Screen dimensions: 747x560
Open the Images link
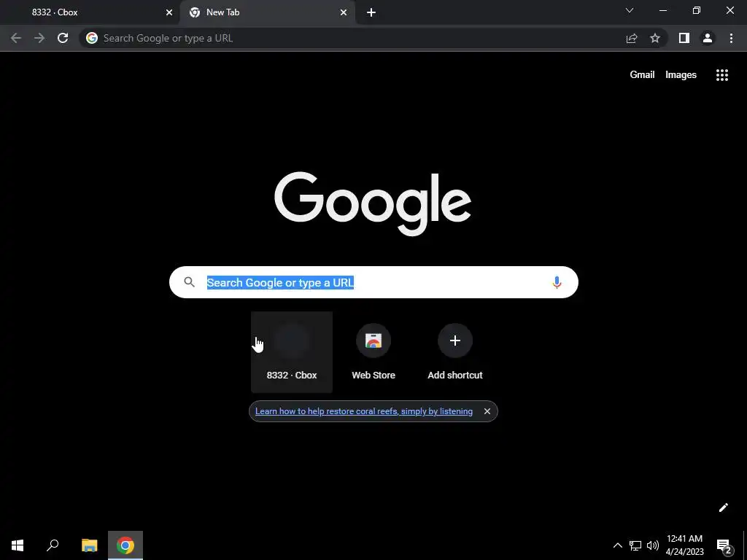pos(681,75)
